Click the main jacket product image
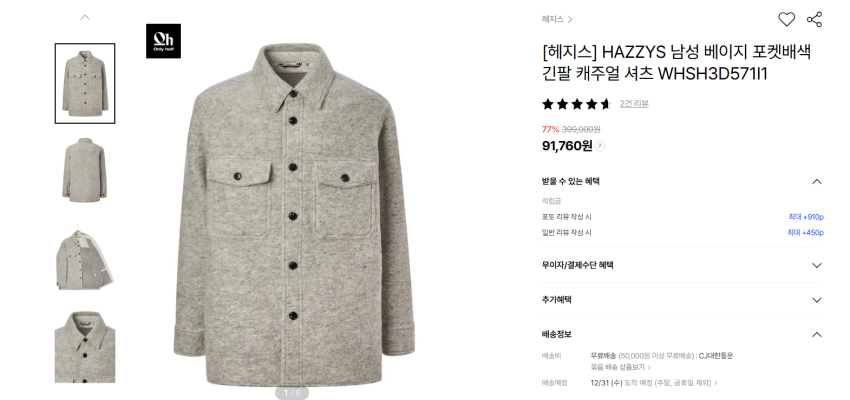The height and width of the screenshot is (400, 850). coord(294,215)
